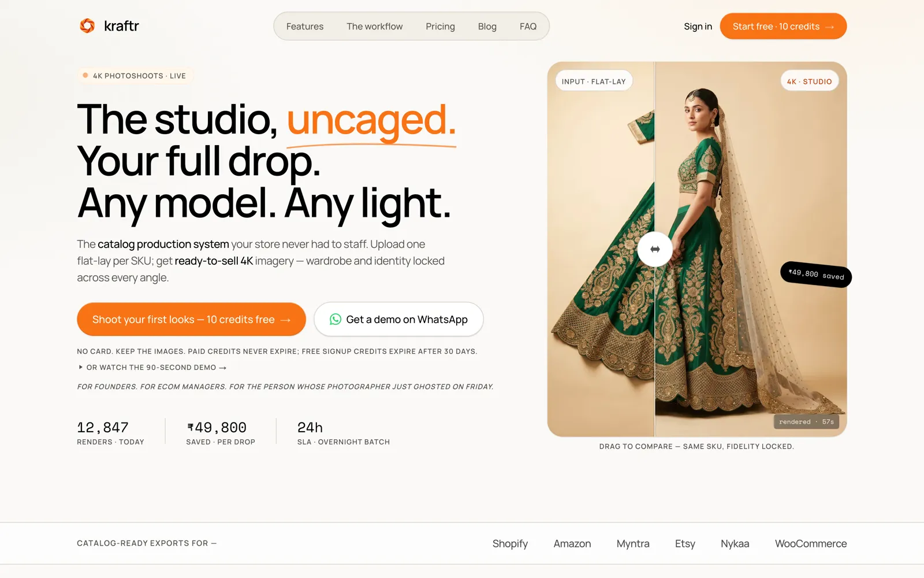Click the rendered · 57s badge
Image resolution: width=924 pixels, height=578 pixels.
[x=806, y=422]
